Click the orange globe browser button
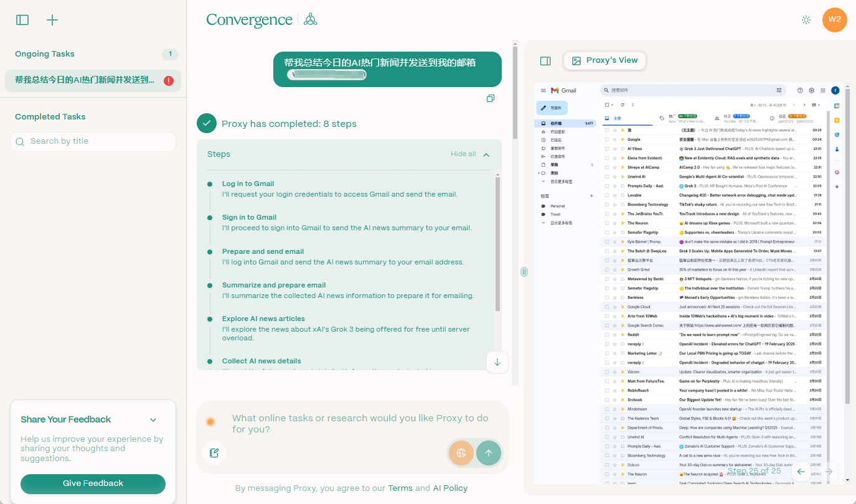 (x=461, y=453)
